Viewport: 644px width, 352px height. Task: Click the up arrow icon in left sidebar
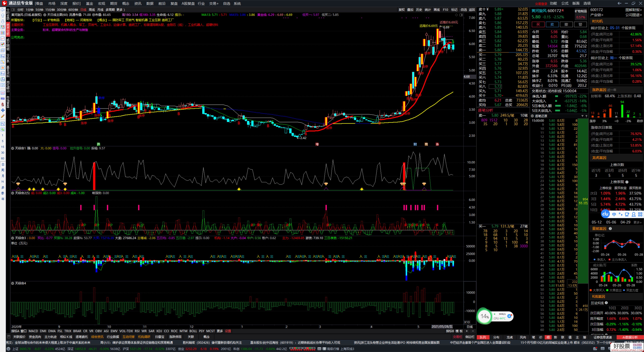pyautogui.click(x=3, y=15)
